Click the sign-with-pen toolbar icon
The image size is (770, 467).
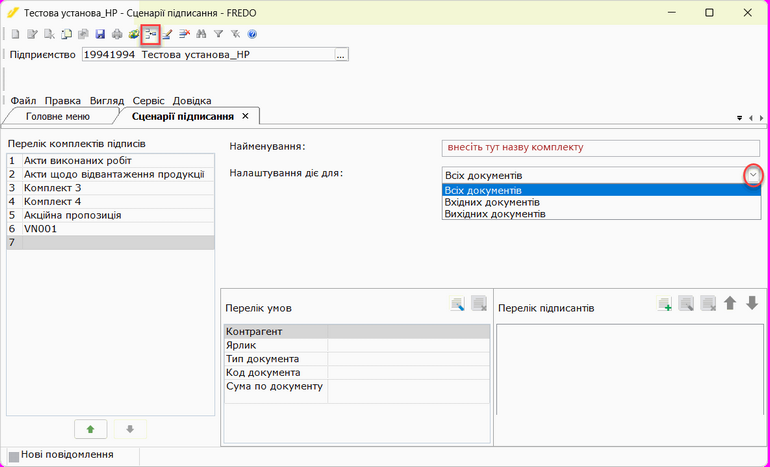(167, 34)
